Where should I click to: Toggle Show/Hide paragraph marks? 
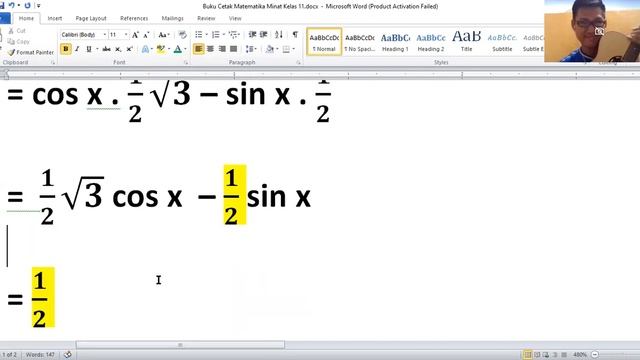click(x=295, y=35)
